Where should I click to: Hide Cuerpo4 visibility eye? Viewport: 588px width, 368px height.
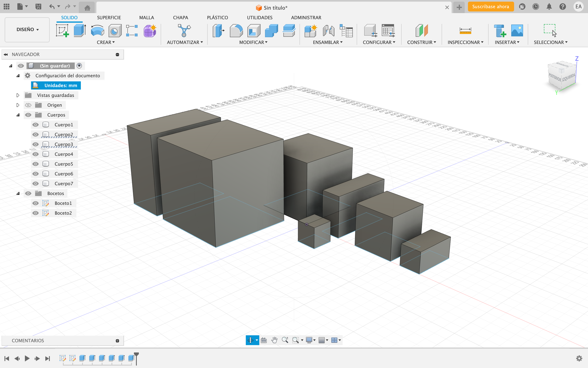click(x=36, y=154)
